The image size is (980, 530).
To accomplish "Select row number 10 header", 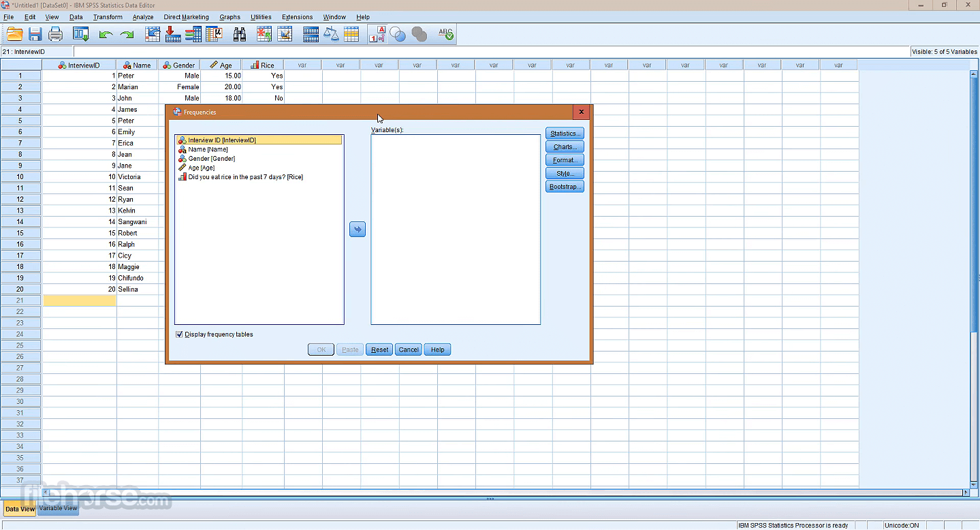I will (20, 176).
